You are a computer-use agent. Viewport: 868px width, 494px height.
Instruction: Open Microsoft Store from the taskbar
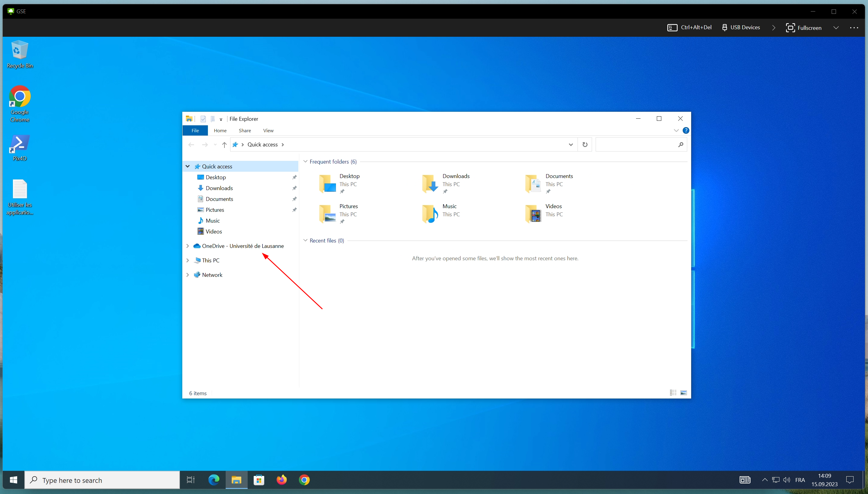(259, 480)
